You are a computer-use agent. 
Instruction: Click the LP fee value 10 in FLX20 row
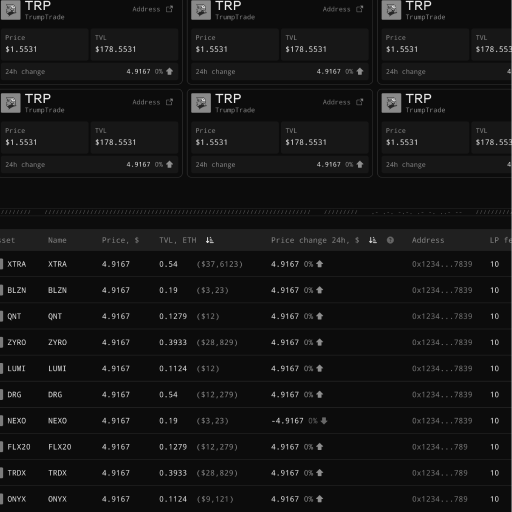click(494, 447)
